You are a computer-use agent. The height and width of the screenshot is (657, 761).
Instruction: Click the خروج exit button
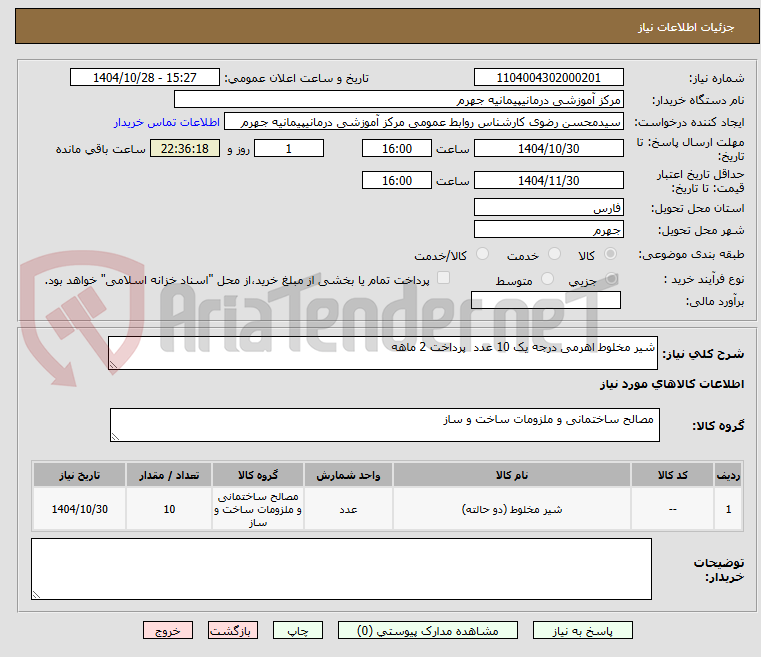(167, 630)
